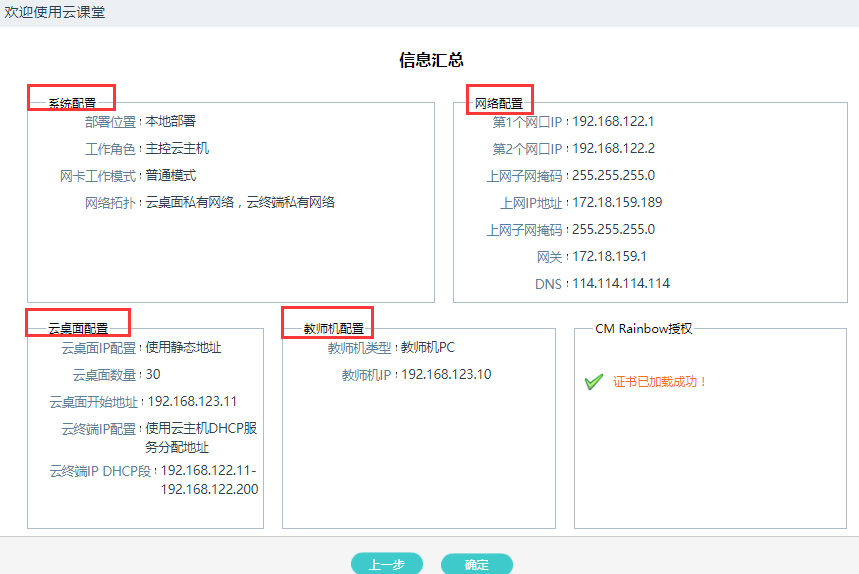Click the gateway value 172.18.159.1
Image resolution: width=859 pixels, height=574 pixels.
(609, 257)
